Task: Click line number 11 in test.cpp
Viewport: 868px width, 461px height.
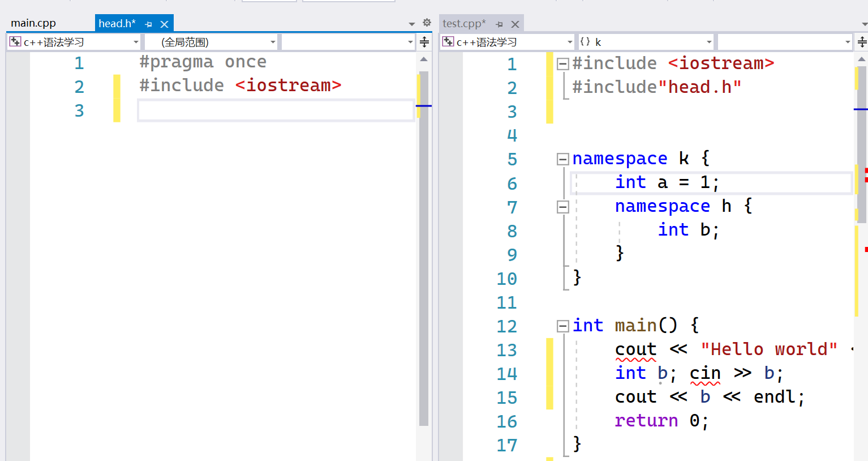Action: tap(506, 302)
